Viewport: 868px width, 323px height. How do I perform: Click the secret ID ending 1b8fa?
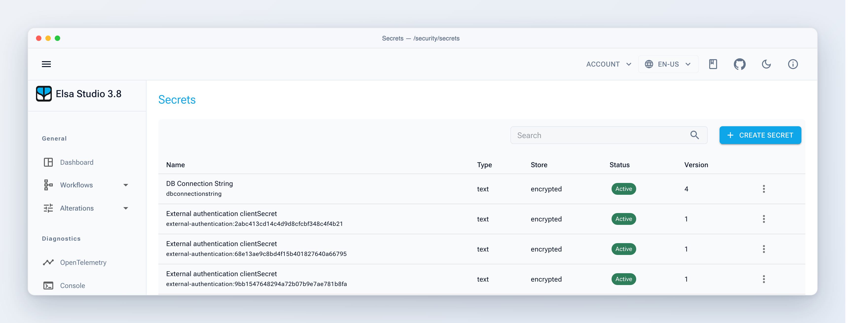(x=256, y=284)
